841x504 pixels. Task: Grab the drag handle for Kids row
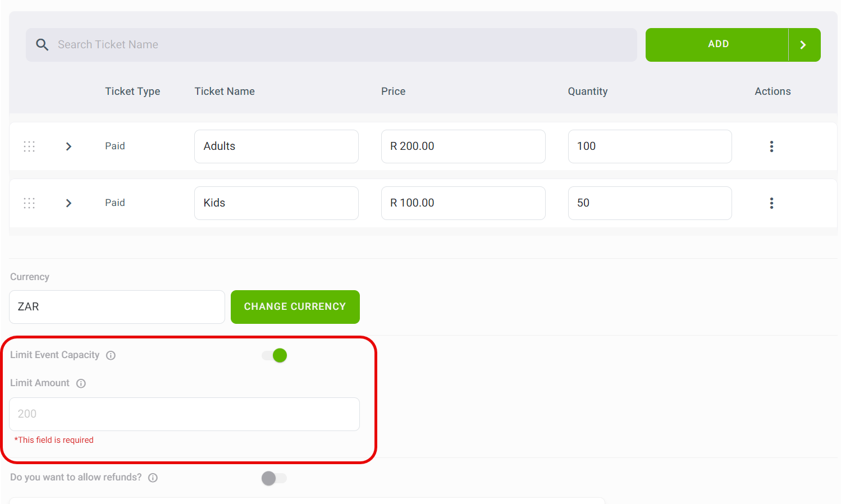(x=29, y=203)
